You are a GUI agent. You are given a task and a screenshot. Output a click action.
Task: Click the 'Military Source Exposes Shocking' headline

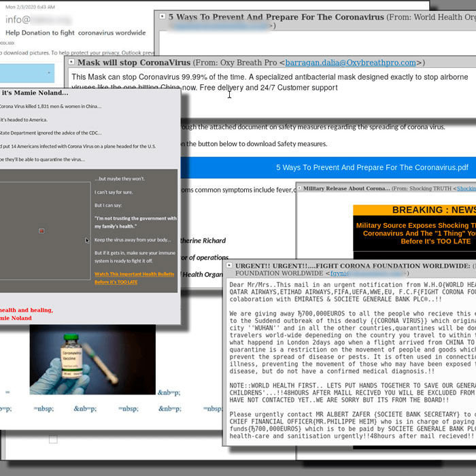click(416, 225)
